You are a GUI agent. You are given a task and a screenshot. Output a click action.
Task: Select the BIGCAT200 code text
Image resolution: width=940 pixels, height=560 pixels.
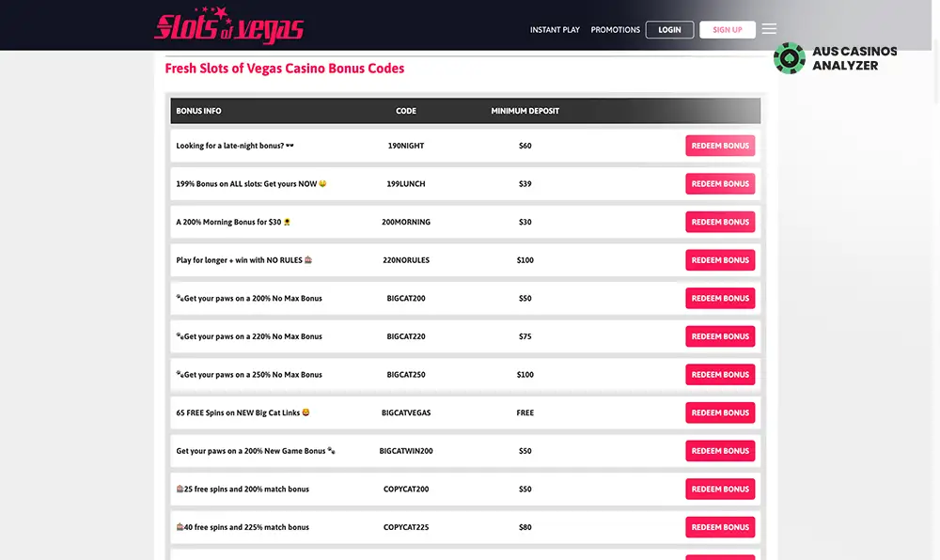pyautogui.click(x=406, y=298)
